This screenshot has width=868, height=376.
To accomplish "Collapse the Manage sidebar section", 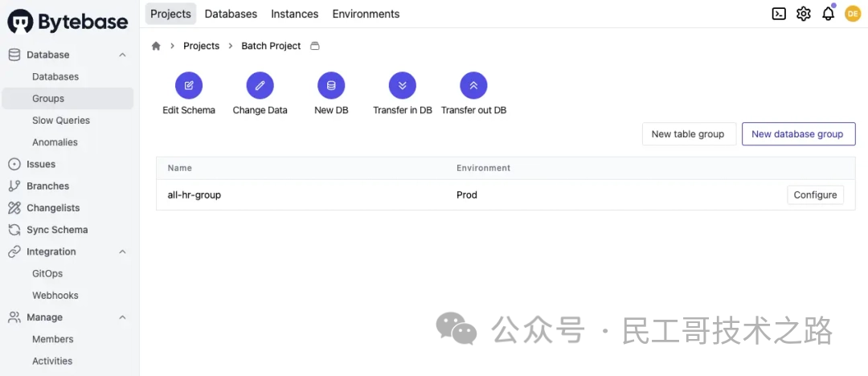I will tap(123, 317).
